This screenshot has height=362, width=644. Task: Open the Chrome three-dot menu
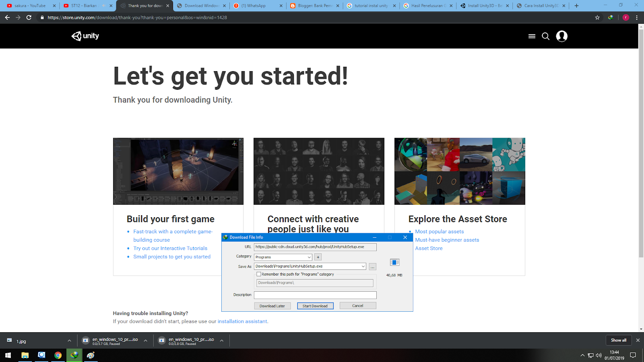[636, 18]
